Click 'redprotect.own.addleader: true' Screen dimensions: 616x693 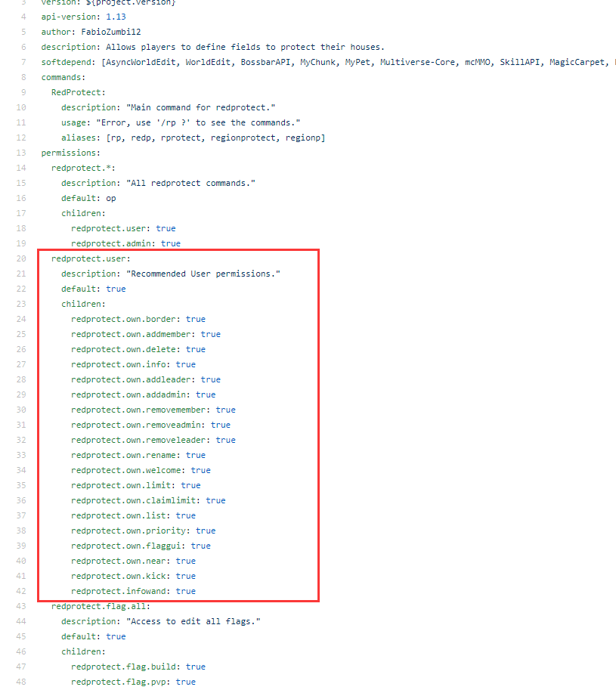(x=146, y=379)
